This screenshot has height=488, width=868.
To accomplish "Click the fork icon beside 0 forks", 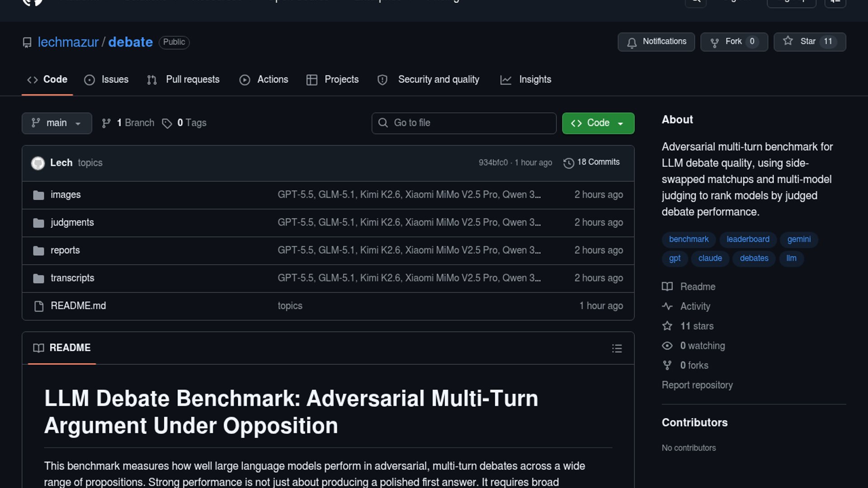I will (667, 366).
